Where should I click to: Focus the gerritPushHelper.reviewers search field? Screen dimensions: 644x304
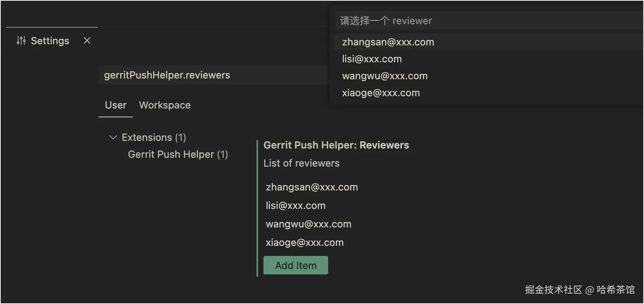[x=214, y=75]
